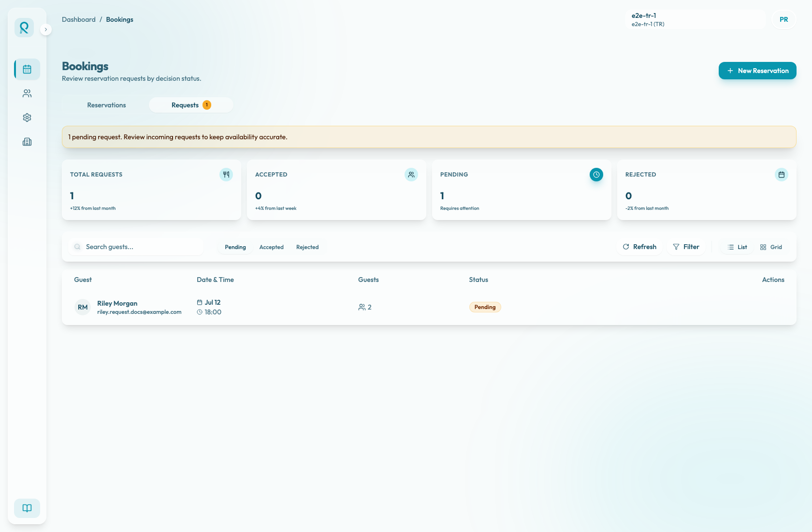Screen dimensions: 812x532
Task: Click the Rejected card calendar icon
Action: 782,175
